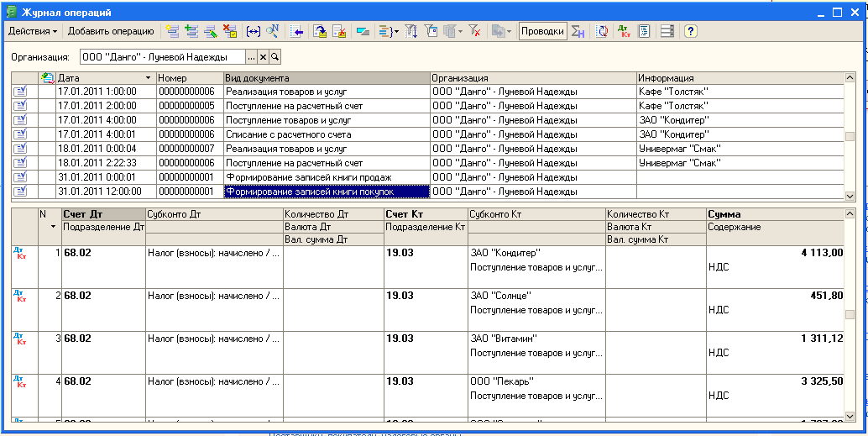Screen dimensions: 868x436
Task: Click the Dt/Kt postings toolbar icon
Action: pyautogui.click(x=624, y=31)
